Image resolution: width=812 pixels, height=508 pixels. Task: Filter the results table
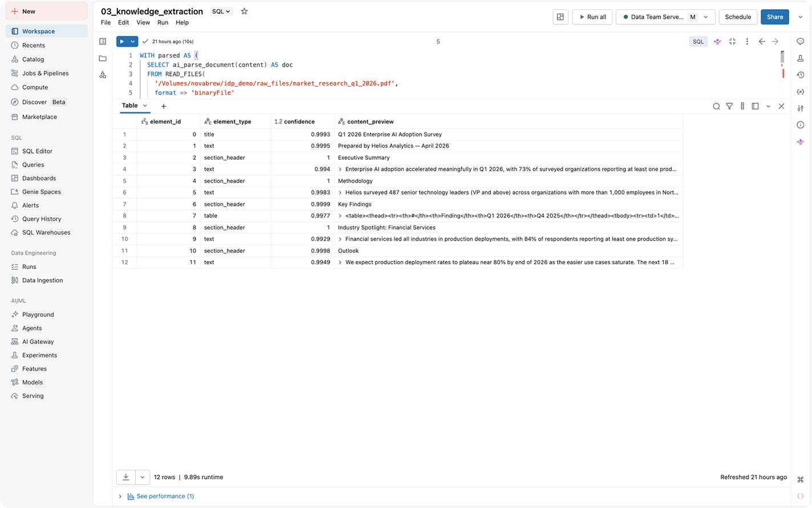pos(729,106)
